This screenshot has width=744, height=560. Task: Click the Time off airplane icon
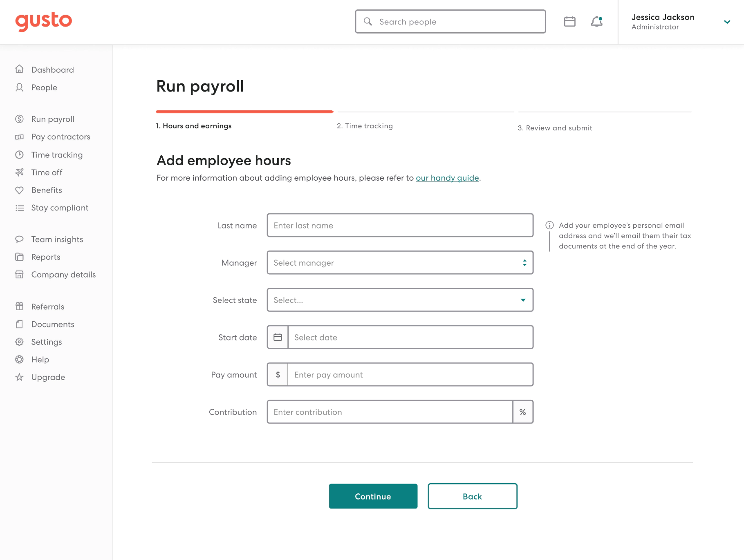click(x=19, y=172)
